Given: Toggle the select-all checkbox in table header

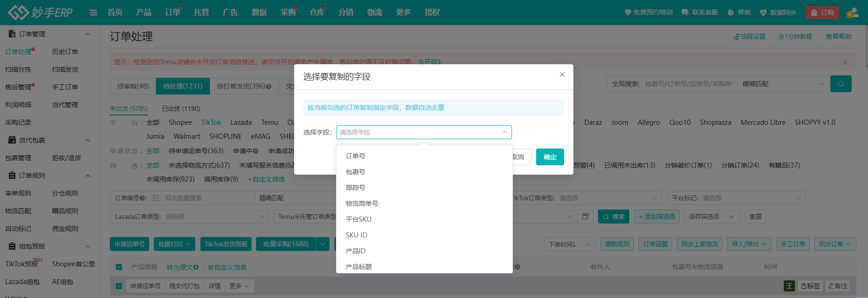Looking at the screenshot, I should tap(119, 267).
